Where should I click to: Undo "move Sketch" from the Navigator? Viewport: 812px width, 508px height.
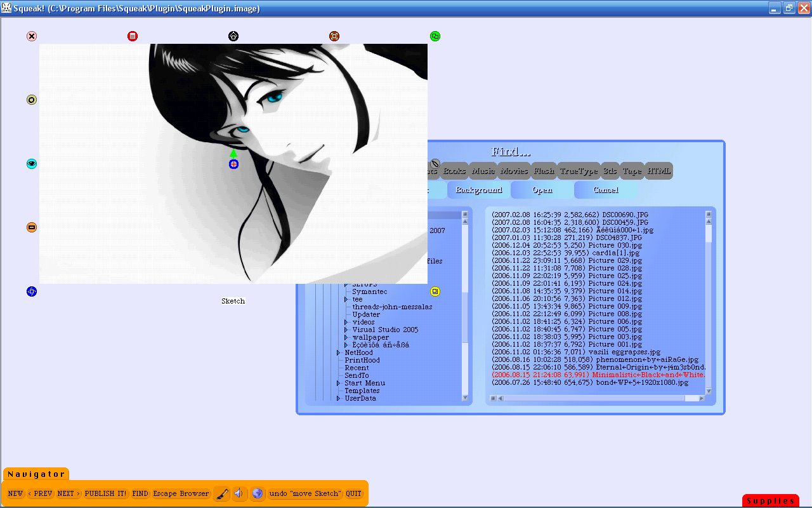[x=306, y=493]
